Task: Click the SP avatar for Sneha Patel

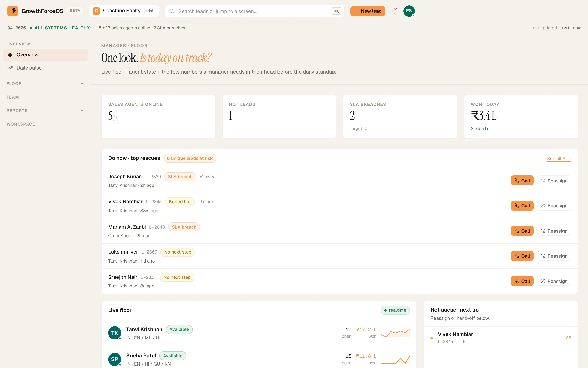Action: (x=115, y=359)
